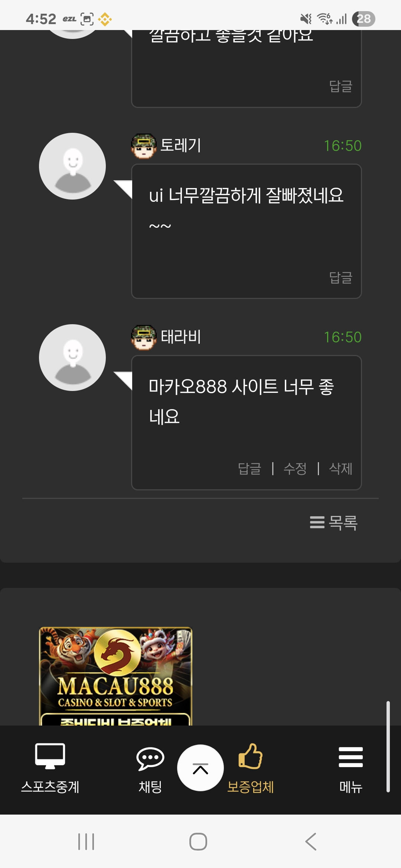
Task: Select the 보증업체 thumbs-up icon
Action: pos(251,756)
